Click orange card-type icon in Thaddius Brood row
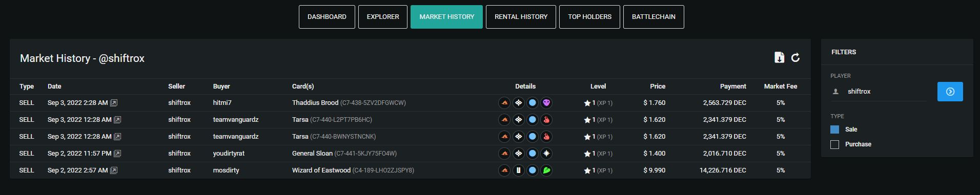Image resolution: width=980 pixels, height=195 pixels. click(x=504, y=103)
